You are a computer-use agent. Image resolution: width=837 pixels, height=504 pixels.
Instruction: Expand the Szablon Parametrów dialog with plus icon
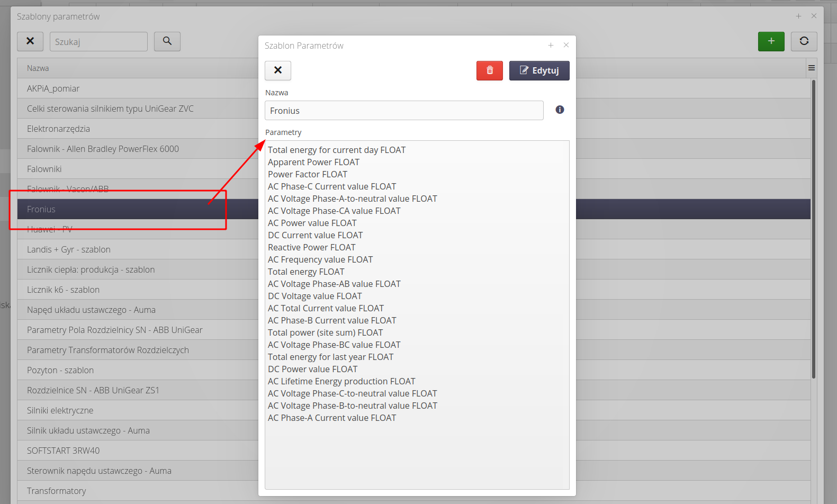tap(551, 46)
